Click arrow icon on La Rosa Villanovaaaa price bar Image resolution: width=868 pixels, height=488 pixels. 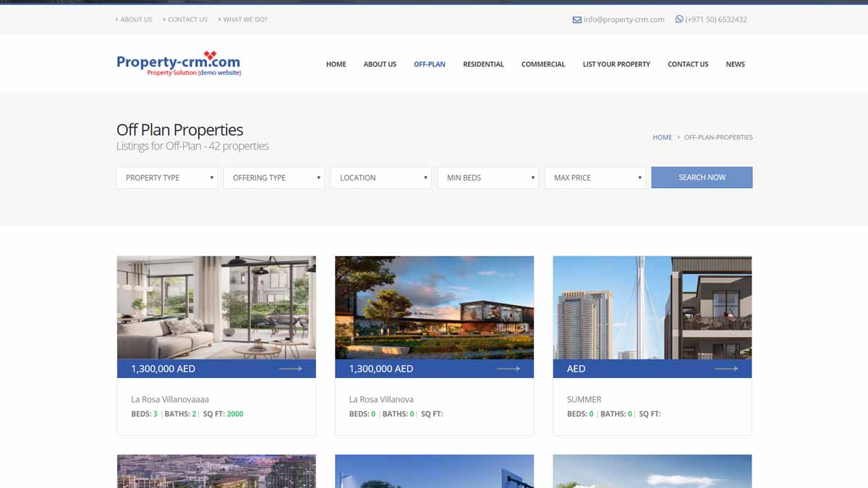pyautogui.click(x=291, y=369)
